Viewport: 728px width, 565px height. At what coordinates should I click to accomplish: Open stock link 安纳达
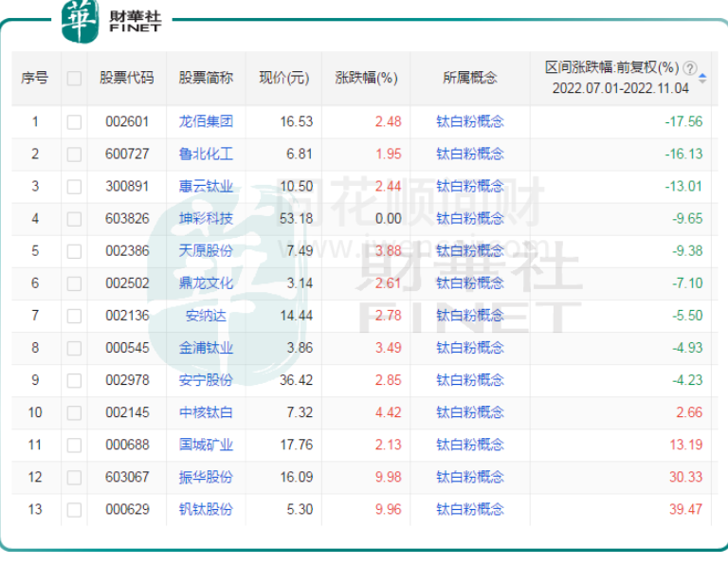tap(206, 316)
